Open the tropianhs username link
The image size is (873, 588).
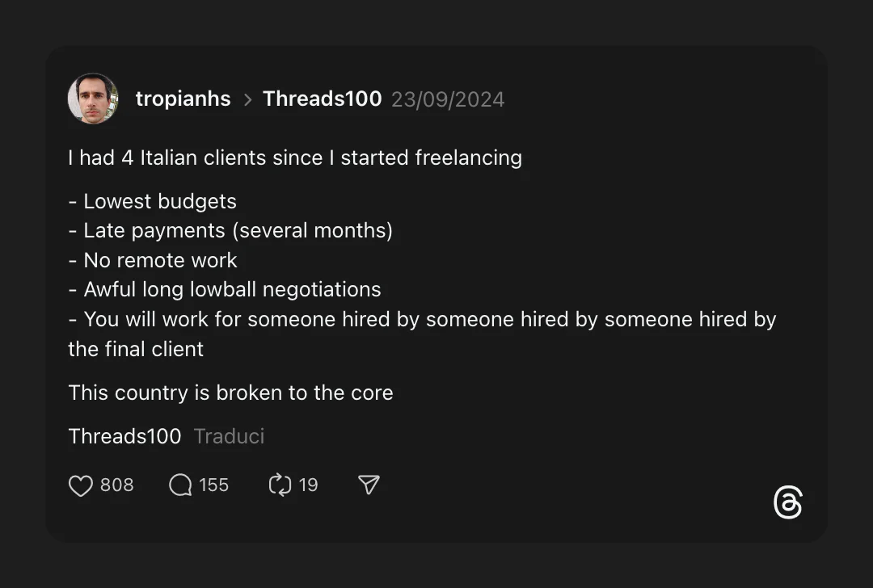click(183, 99)
